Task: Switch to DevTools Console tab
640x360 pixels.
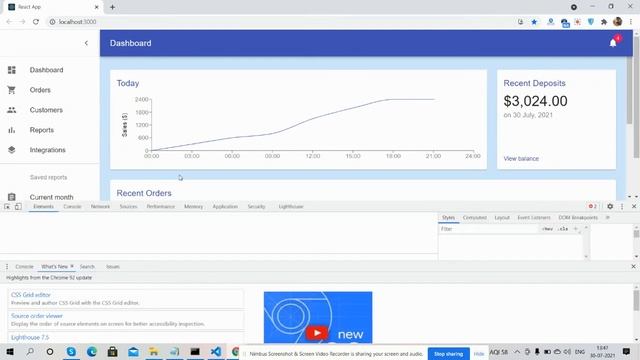Action: (72, 207)
